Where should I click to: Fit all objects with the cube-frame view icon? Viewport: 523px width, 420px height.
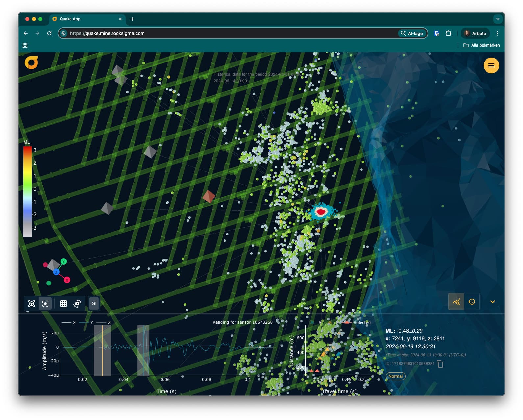[x=32, y=303]
